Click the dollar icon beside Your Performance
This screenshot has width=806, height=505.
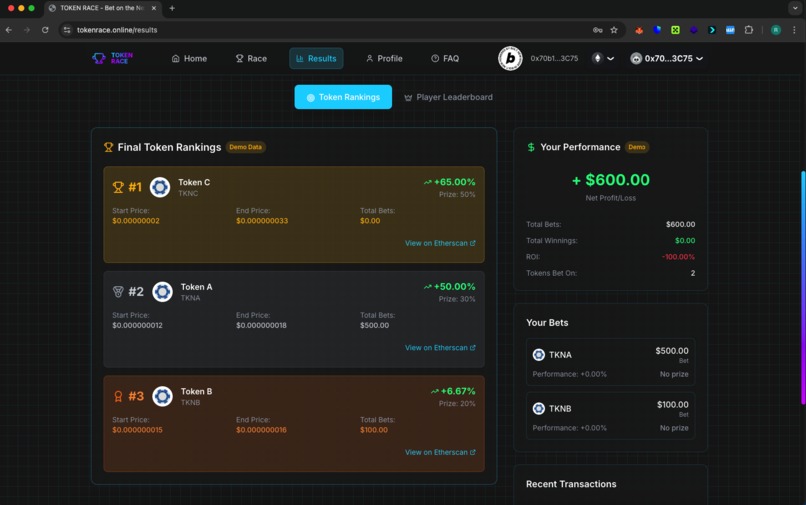531,147
